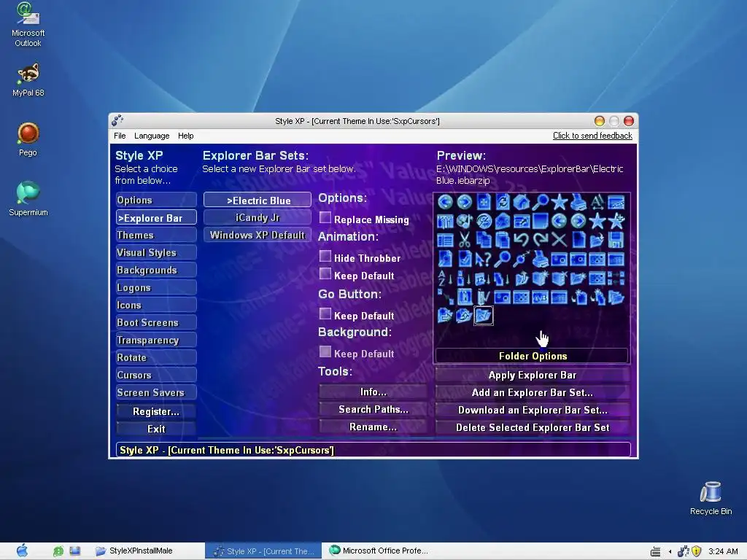Select the X Delete icon in preview
Screen dimensions: 747x560
(x=559, y=239)
